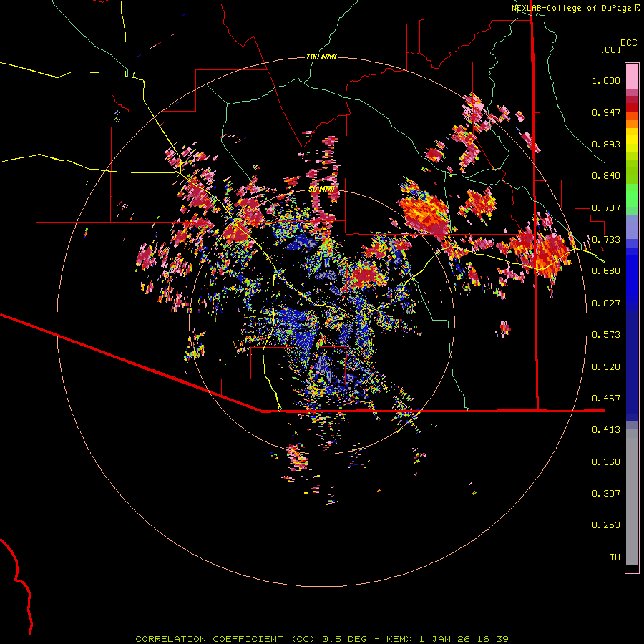Click the 0.627 legend value
Viewport: 644px width, 644px height.
coord(606,303)
